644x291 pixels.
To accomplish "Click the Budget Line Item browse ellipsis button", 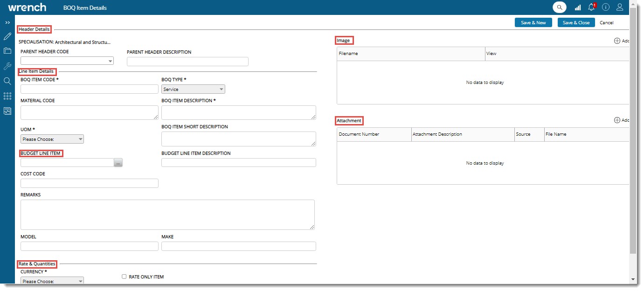I will point(118,162).
